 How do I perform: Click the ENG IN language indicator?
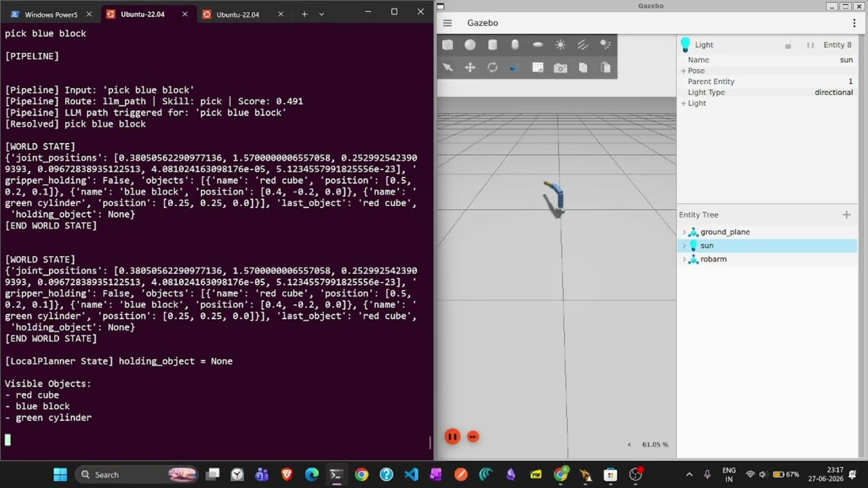tap(729, 474)
